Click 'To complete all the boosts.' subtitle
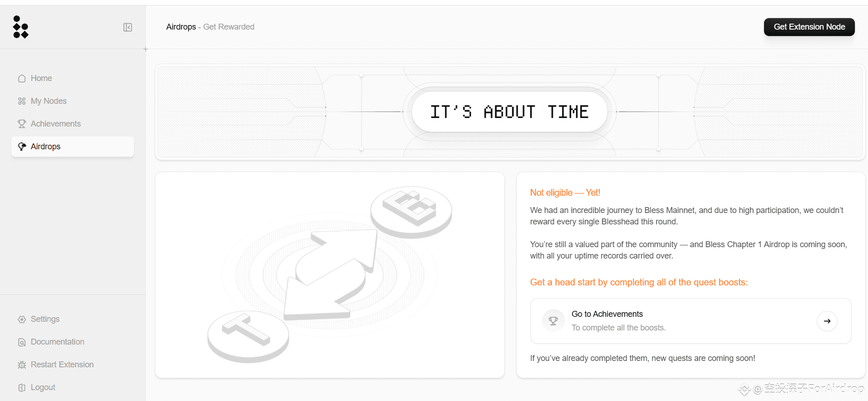The height and width of the screenshot is (401, 868). click(618, 328)
